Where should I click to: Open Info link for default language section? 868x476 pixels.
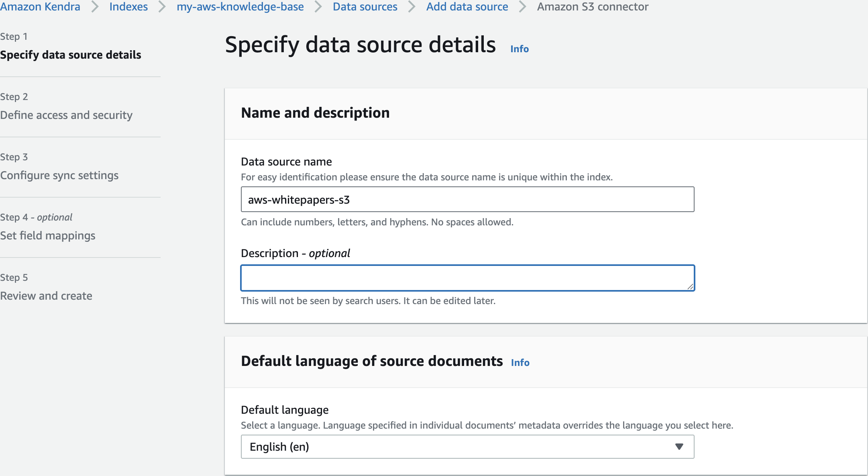click(520, 363)
